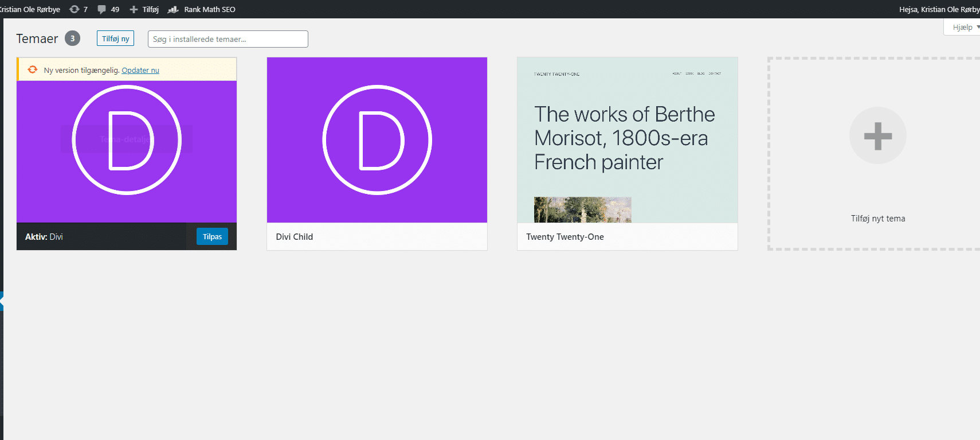
Task: Expand the collapsed sidebar with the blue arrow
Action: pos(2,301)
